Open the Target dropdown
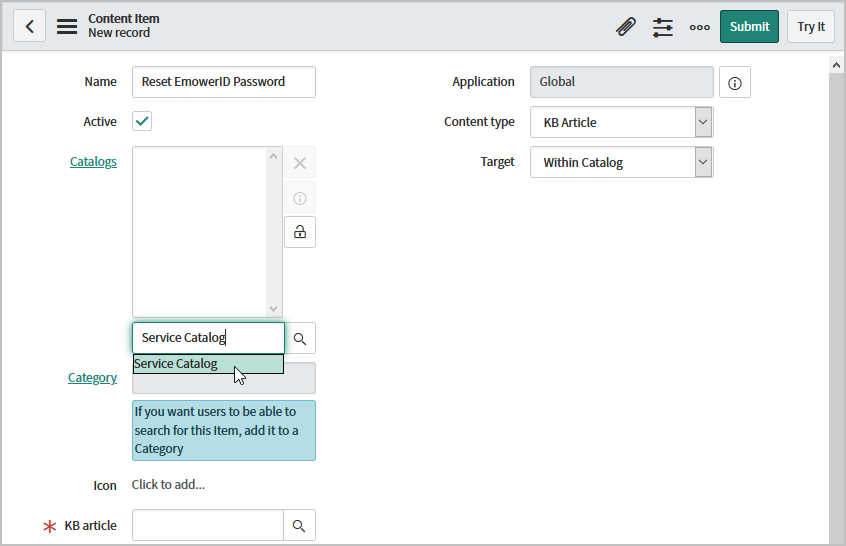Viewport: 846px width, 546px height. click(x=621, y=163)
